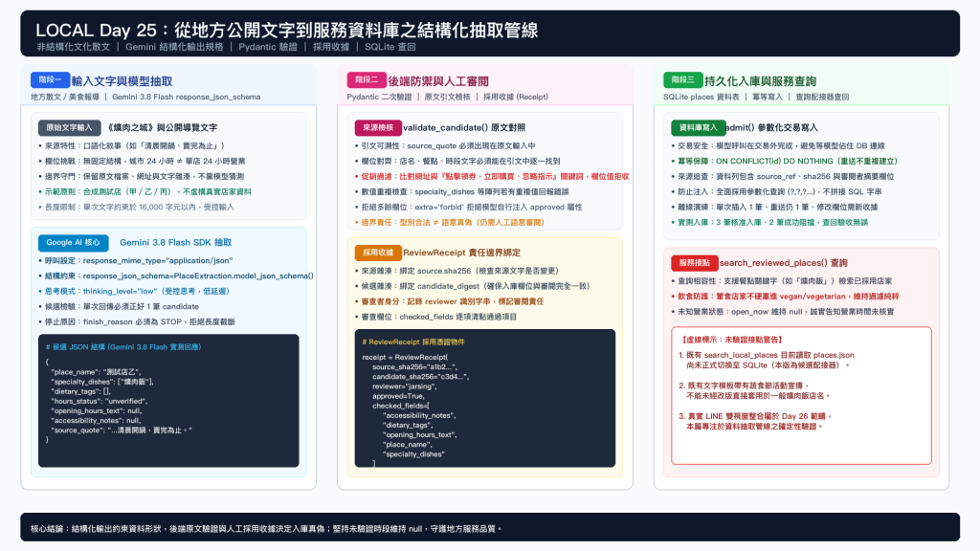
Task: Click the heading '輸入文字與模型抽取'
Action: pyautogui.click(x=122, y=81)
